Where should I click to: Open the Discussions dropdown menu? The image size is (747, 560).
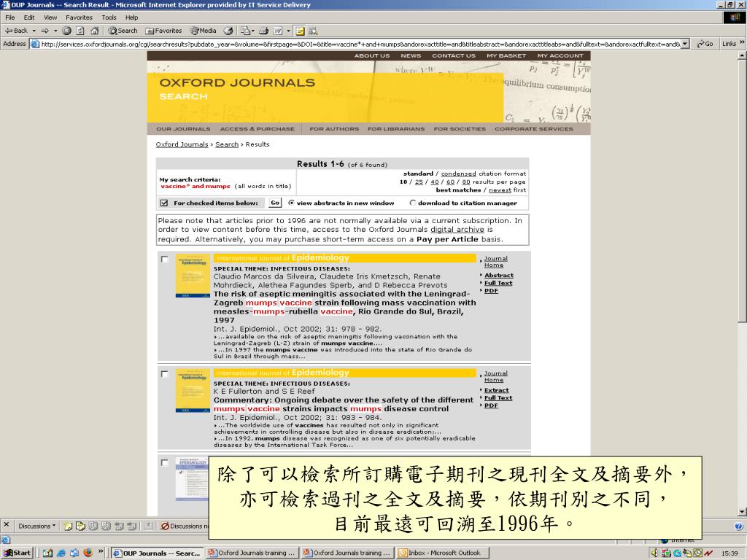tap(36, 526)
